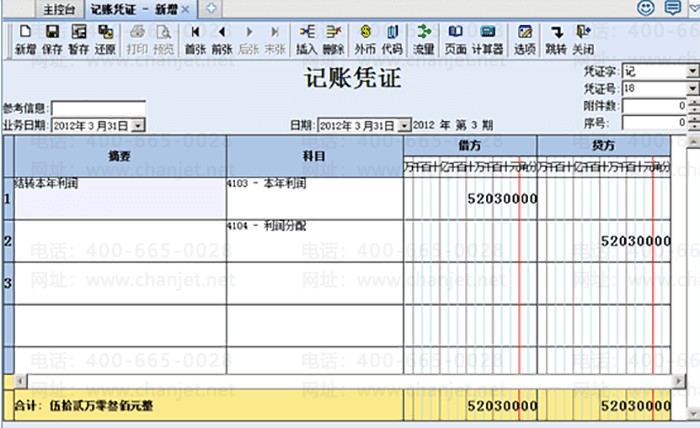Open the 业务日期 date picker dropdown
This screenshot has height=428, width=700.
pyautogui.click(x=138, y=126)
